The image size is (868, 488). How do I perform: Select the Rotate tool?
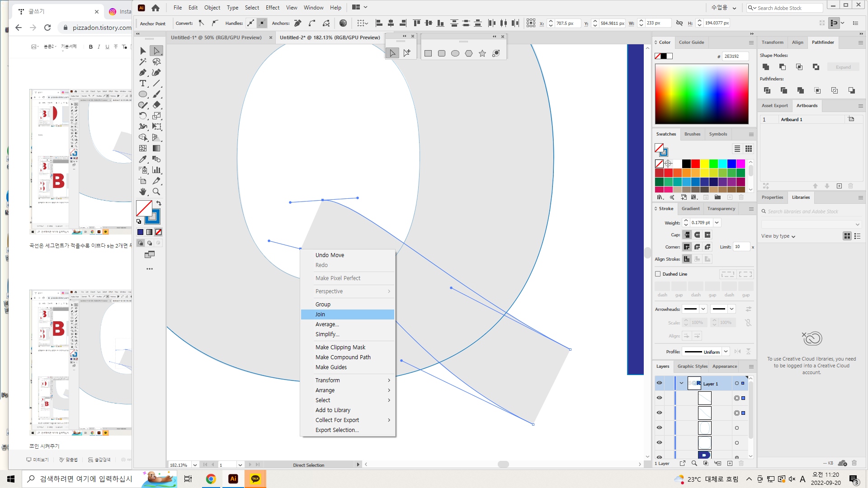pyautogui.click(x=143, y=116)
